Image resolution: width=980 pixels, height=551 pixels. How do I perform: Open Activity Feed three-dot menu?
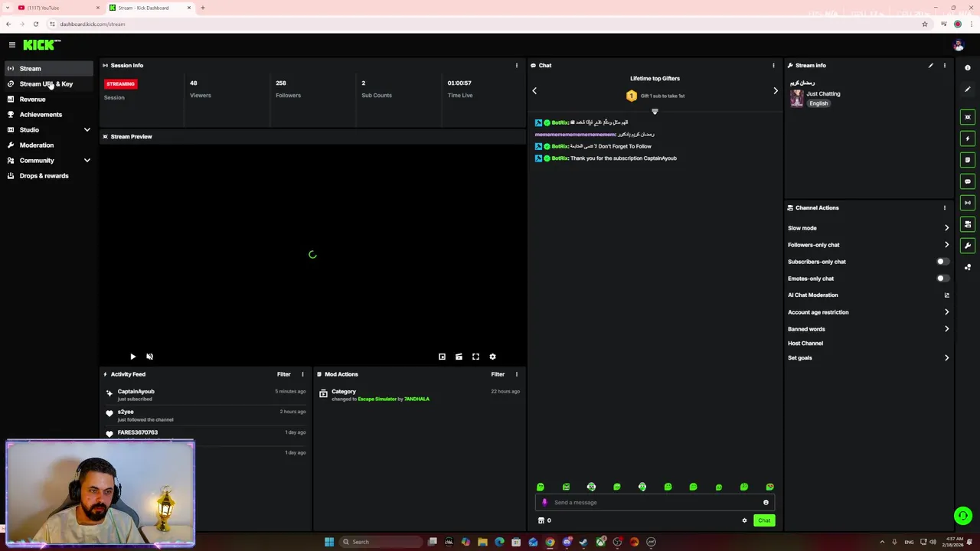point(302,374)
